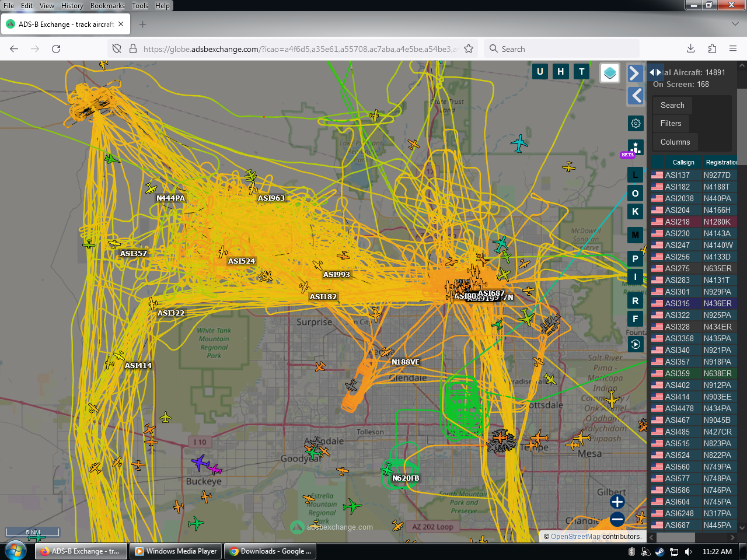Click the browser Search field
This screenshot has width=747, height=560.
point(561,49)
